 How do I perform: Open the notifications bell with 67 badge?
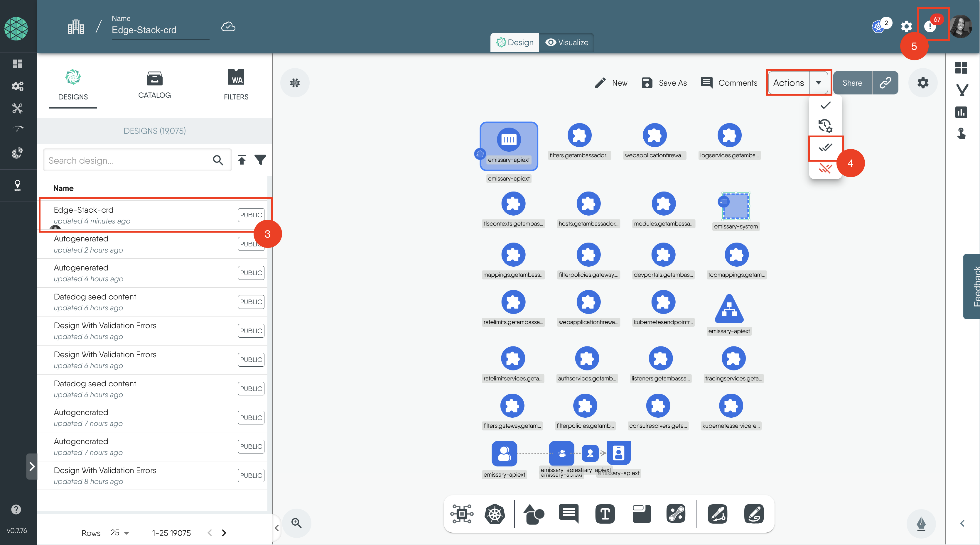click(x=930, y=26)
